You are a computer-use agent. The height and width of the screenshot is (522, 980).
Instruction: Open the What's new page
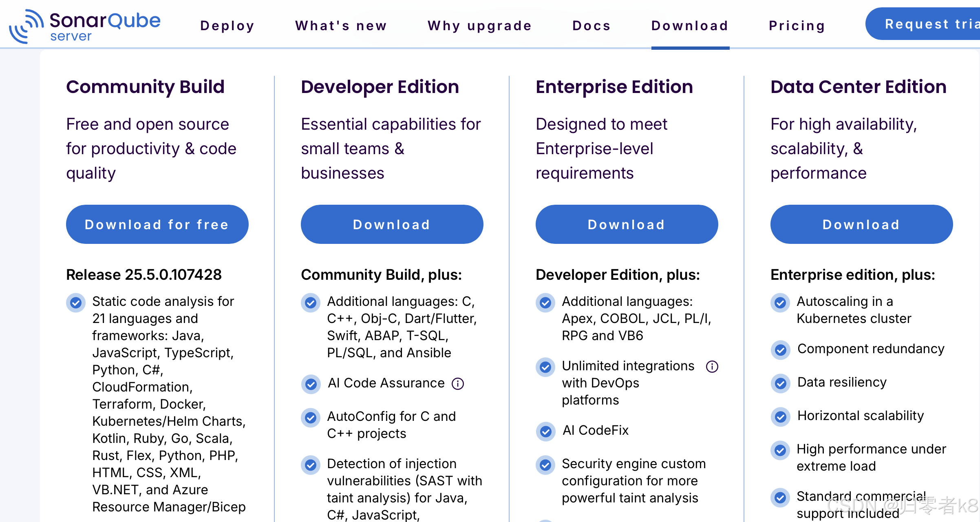point(341,25)
